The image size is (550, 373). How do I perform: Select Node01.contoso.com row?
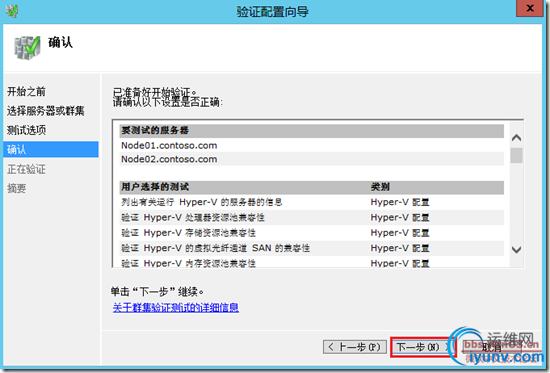(312, 145)
